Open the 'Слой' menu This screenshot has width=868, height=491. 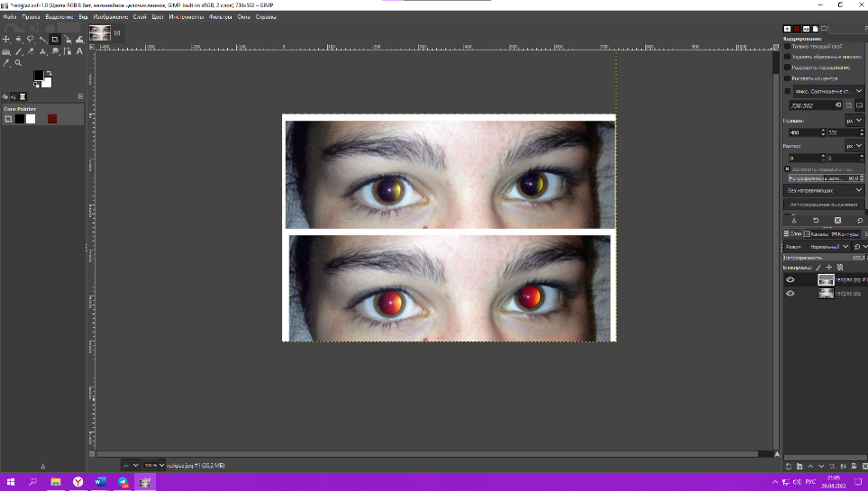(140, 17)
